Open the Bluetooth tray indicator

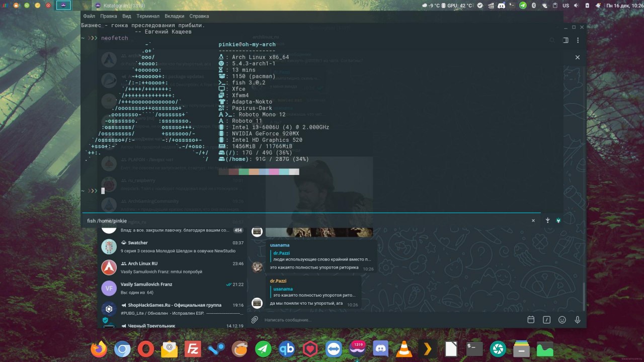(534, 6)
